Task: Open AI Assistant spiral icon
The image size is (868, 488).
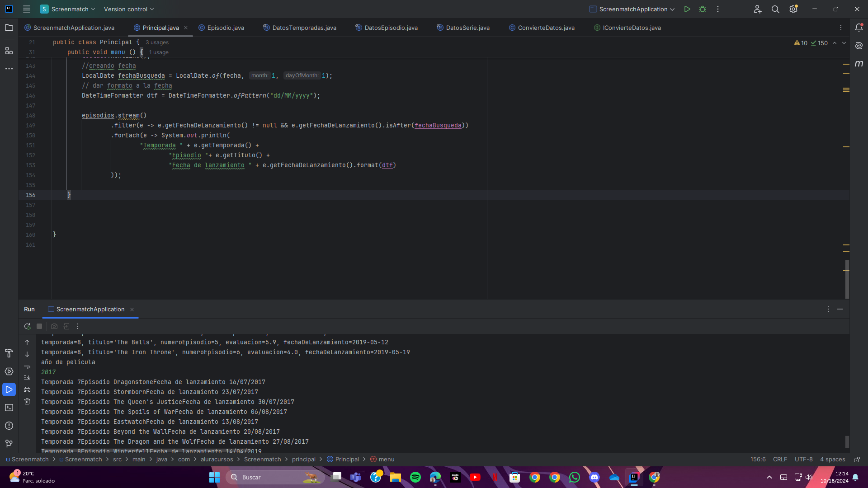Action: [x=859, y=46]
